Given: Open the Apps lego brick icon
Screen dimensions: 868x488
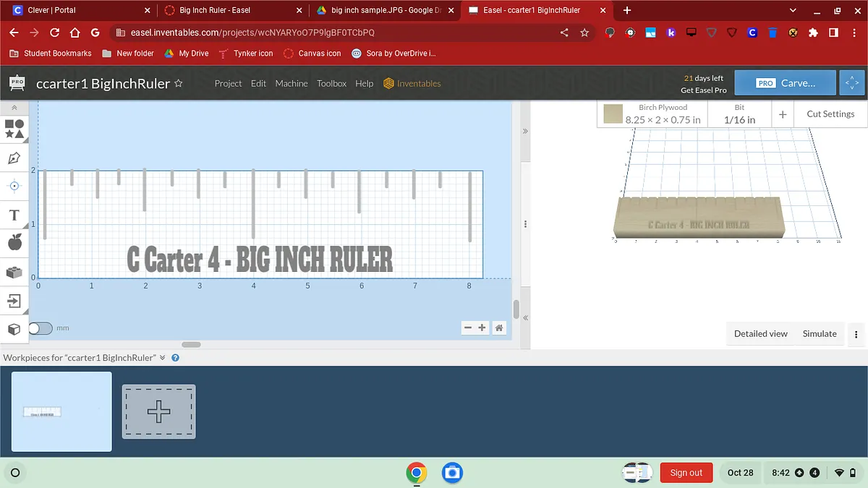Looking at the screenshot, I should tap(14, 272).
